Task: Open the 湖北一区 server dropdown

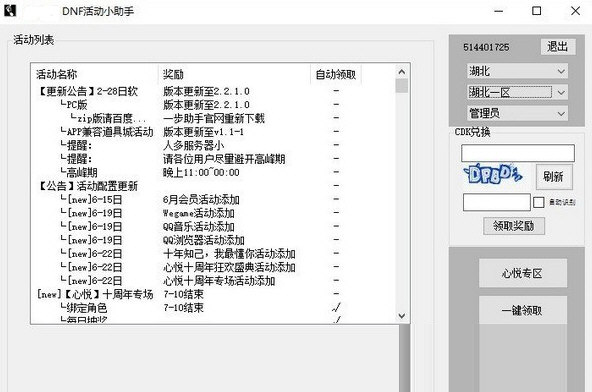Action: (x=517, y=92)
